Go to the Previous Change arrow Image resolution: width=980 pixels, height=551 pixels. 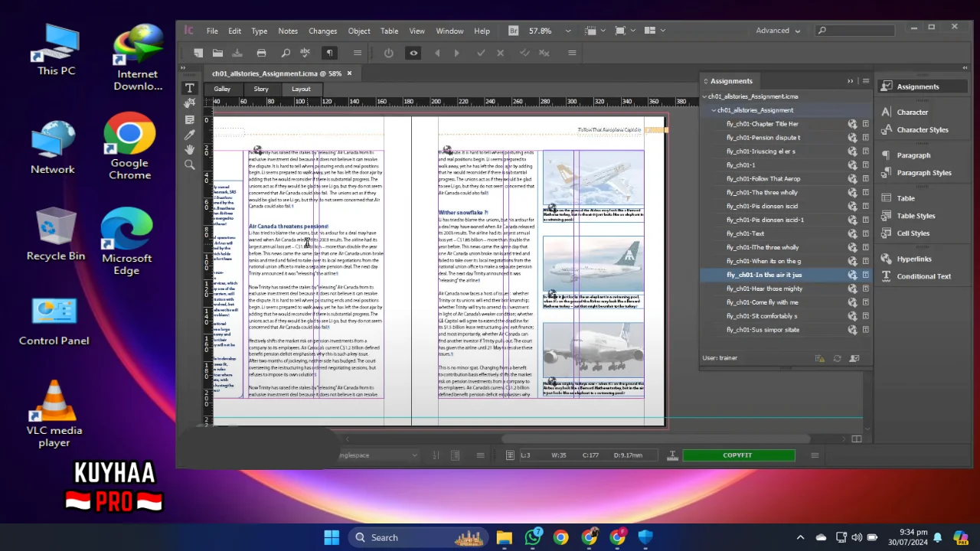(437, 53)
